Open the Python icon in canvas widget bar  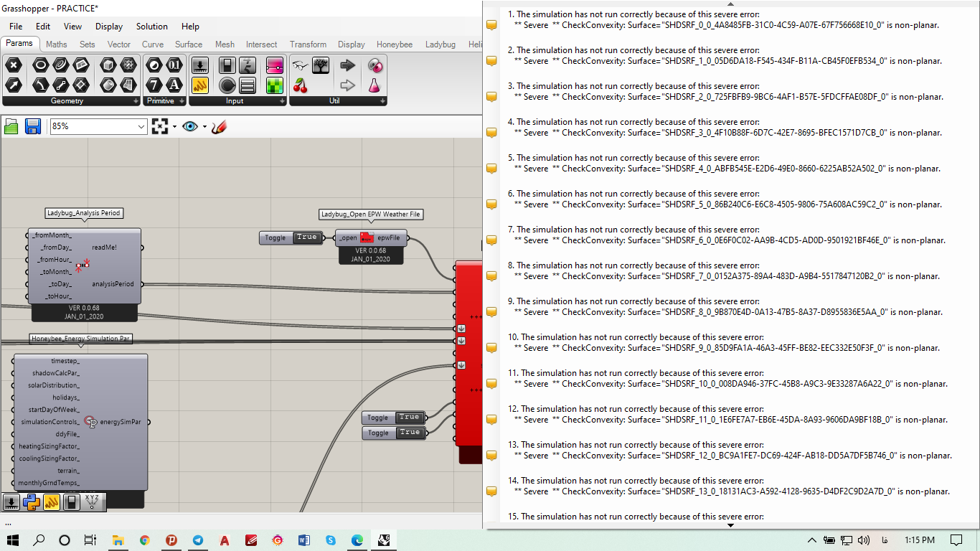(31, 501)
